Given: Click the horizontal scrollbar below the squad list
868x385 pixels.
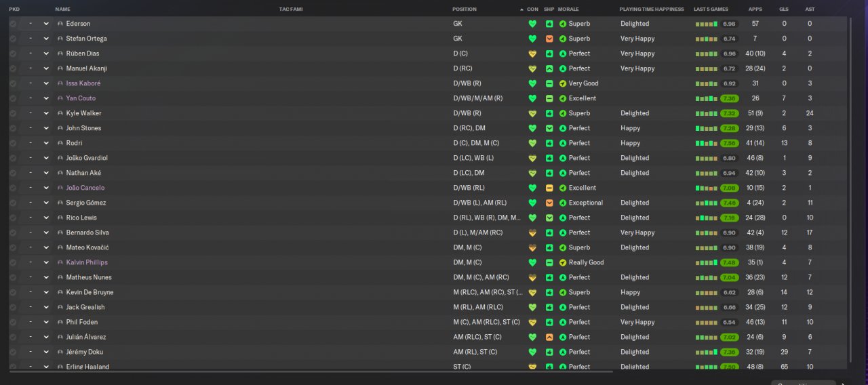Looking at the screenshot, I should (x=311, y=371).
